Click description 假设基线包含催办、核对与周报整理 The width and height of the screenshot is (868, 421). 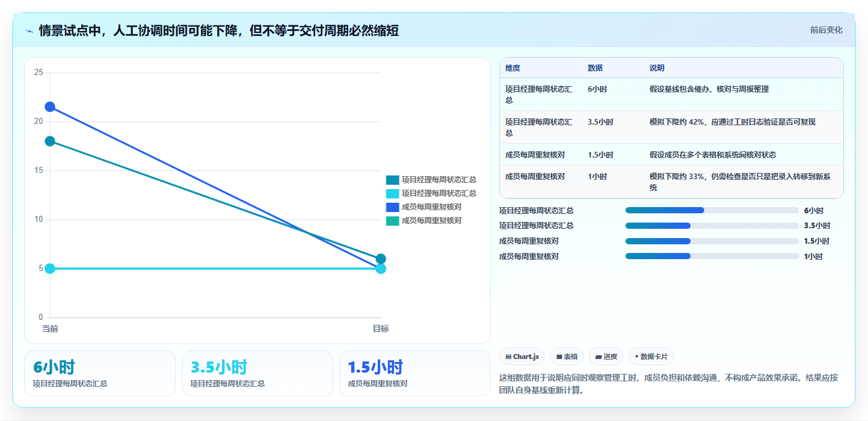click(x=709, y=89)
